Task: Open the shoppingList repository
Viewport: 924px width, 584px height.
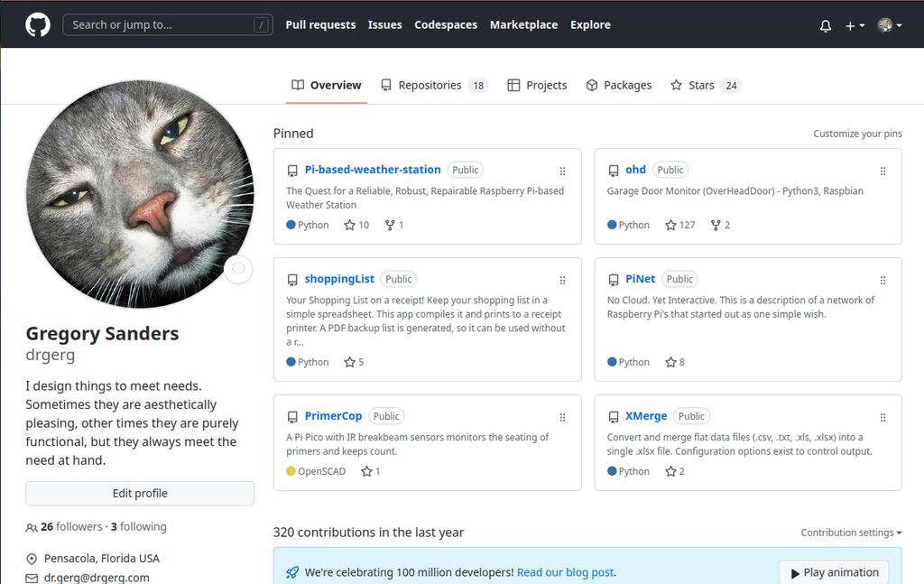Action: (339, 279)
